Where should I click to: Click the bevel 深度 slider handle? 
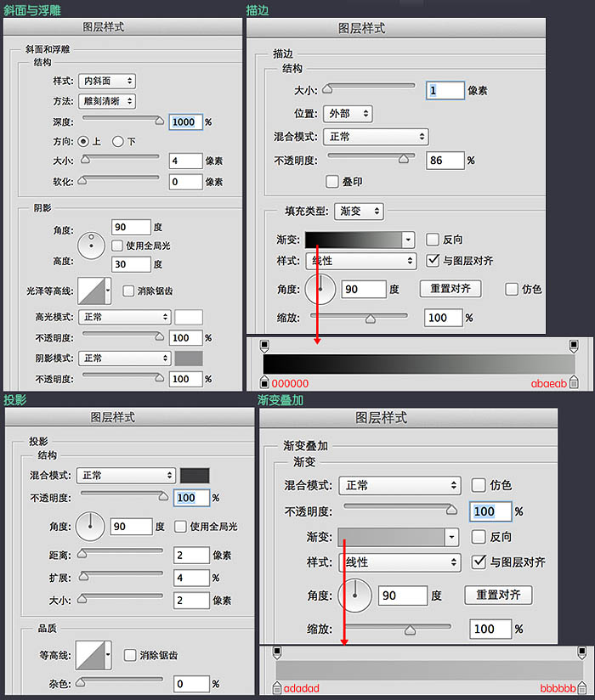tap(160, 121)
